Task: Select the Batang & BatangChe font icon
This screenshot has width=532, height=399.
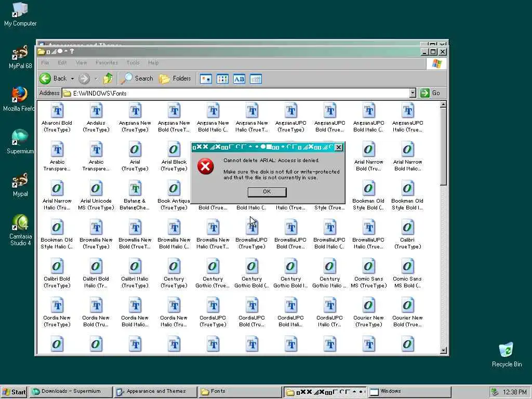Action: coord(135,195)
